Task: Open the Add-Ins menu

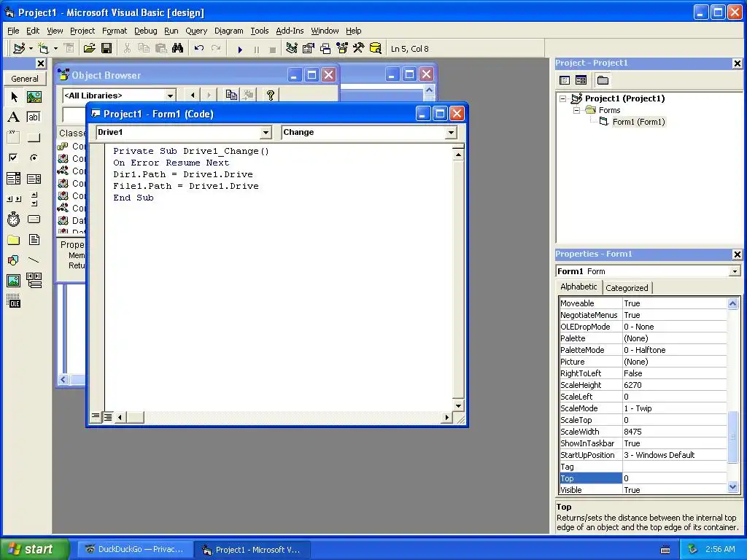Action: 290,31
